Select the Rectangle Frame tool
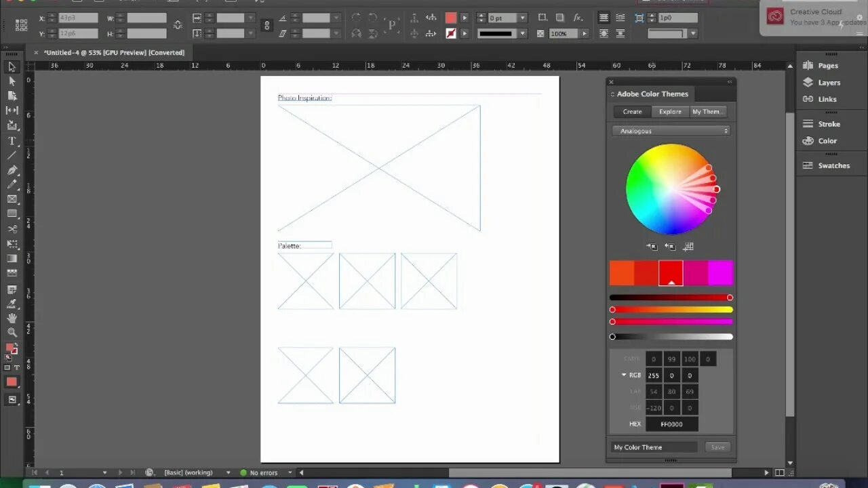868x488 pixels. pos(12,199)
